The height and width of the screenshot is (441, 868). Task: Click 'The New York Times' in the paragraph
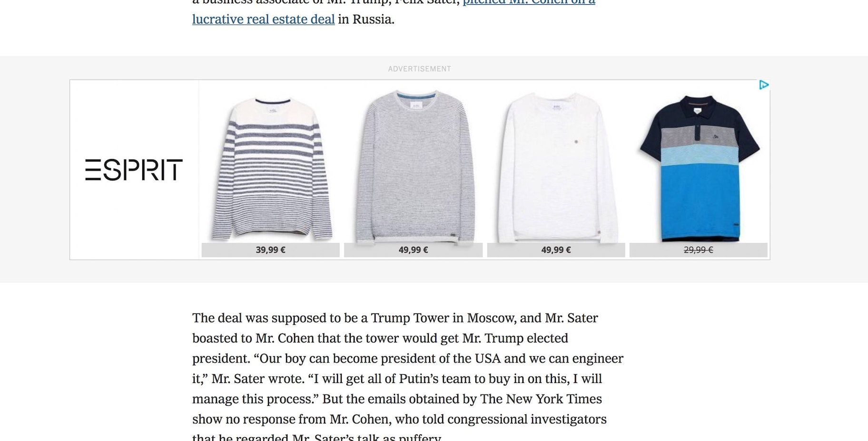tap(541, 399)
